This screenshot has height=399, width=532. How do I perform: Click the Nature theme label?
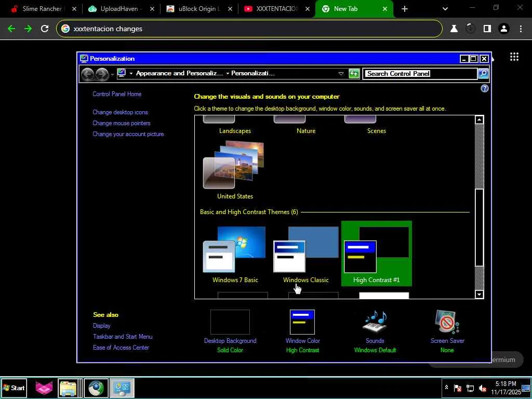[305, 131]
